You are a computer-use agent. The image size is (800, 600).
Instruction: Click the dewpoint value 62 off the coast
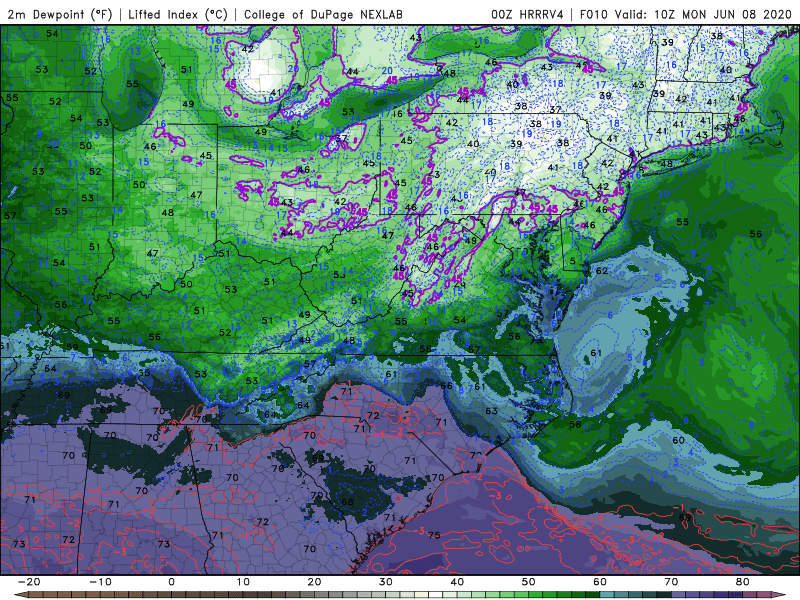pos(602,270)
